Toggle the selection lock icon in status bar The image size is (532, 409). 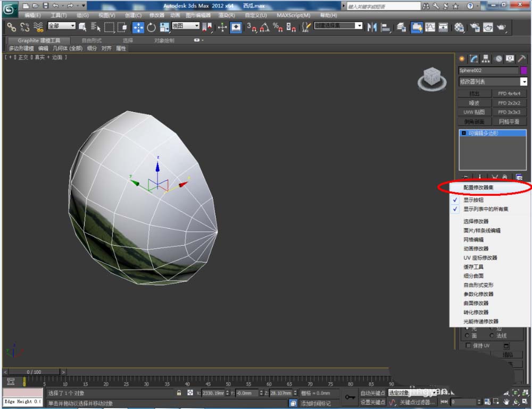(x=179, y=393)
